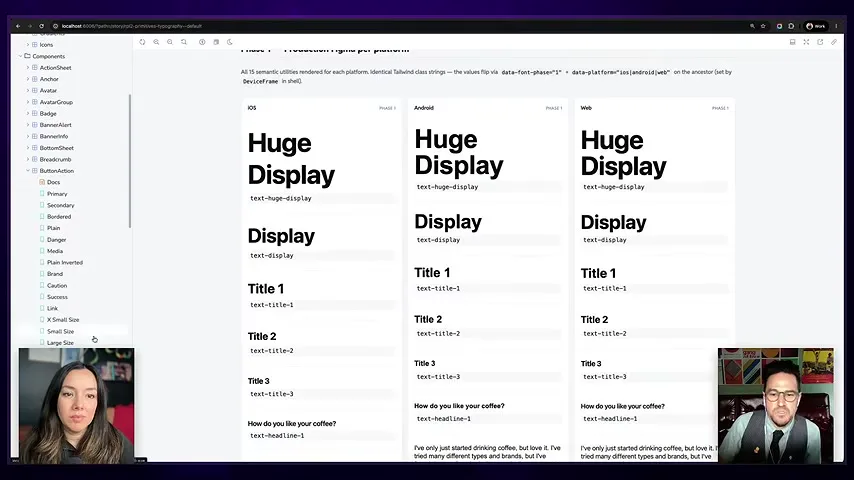This screenshot has height=480, width=854.
Task: Click the browser search magnifier icon
Action: tap(752, 26)
